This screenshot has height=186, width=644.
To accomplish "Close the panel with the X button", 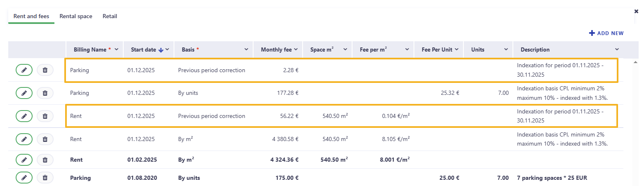I will coord(636,12).
